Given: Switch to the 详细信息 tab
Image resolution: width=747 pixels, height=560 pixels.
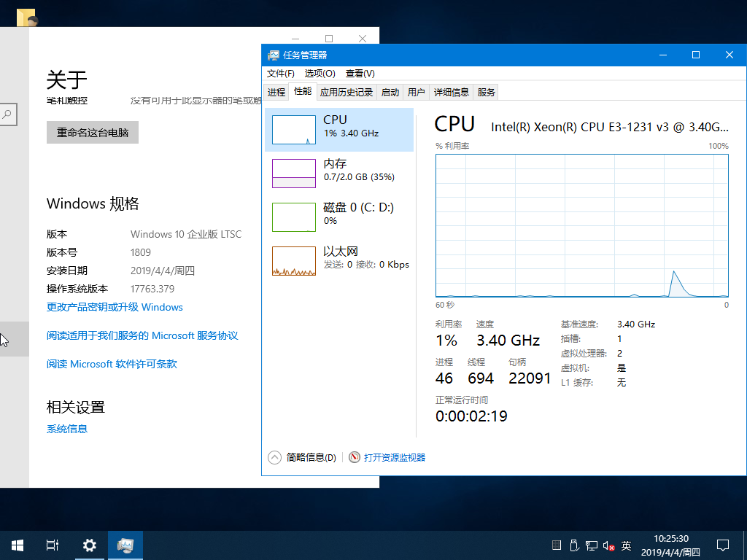Looking at the screenshot, I should point(451,93).
